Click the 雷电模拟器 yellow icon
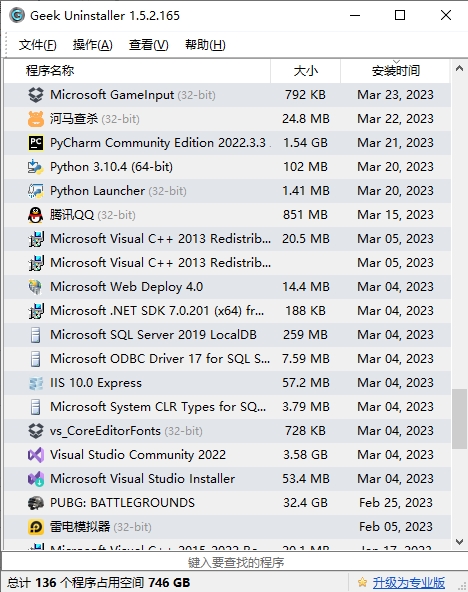The height and width of the screenshot is (592, 468). (x=36, y=527)
